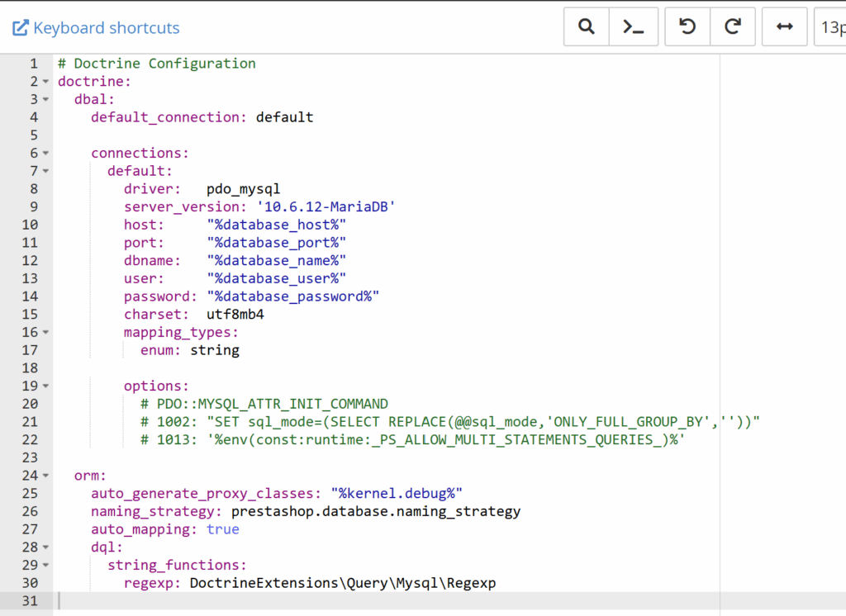
Task: Collapse the dbal section on line 3
Action: pyautogui.click(x=45, y=100)
